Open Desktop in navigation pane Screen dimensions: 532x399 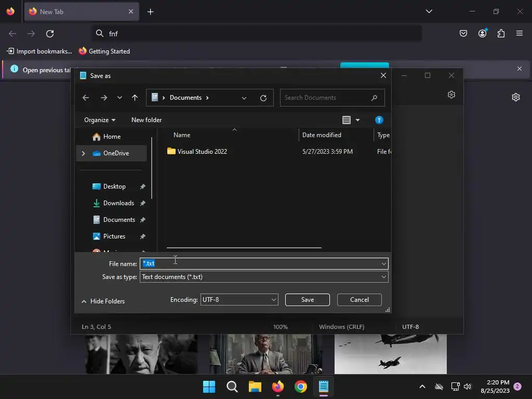[x=114, y=187]
